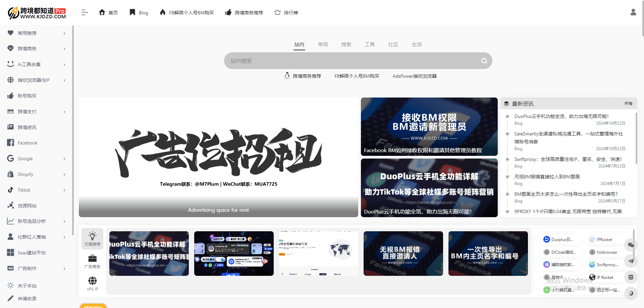The width and height of the screenshot is (644, 308).
Task: Click the 社群红人营销 person icon
Action: pos(11,237)
